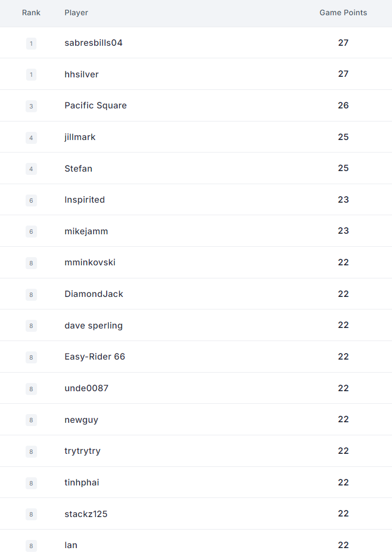
Task: Select rank 1 badge next to sabresbills04
Action: click(x=32, y=44)
